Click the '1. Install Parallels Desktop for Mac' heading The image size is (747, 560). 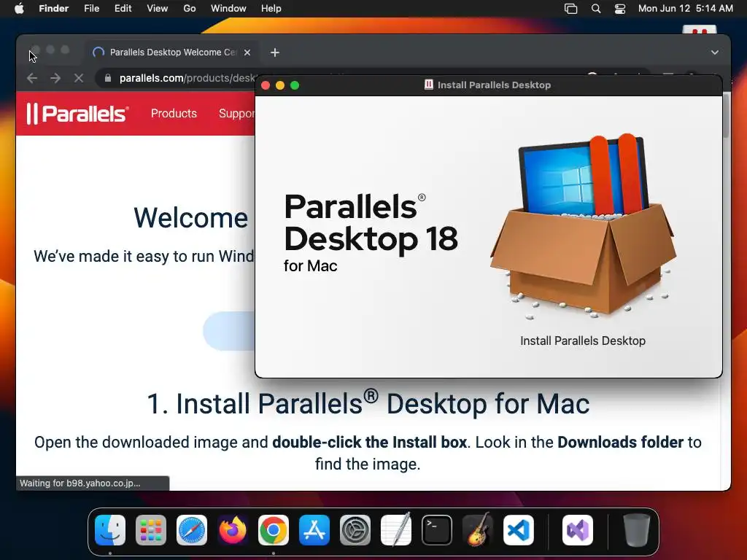(368, 404)
